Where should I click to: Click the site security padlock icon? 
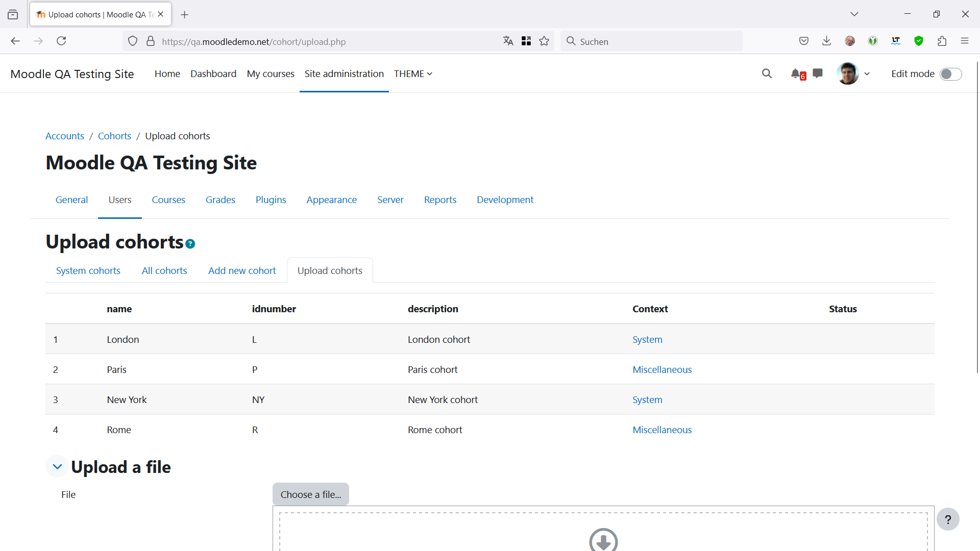click(x=151, y=41)
